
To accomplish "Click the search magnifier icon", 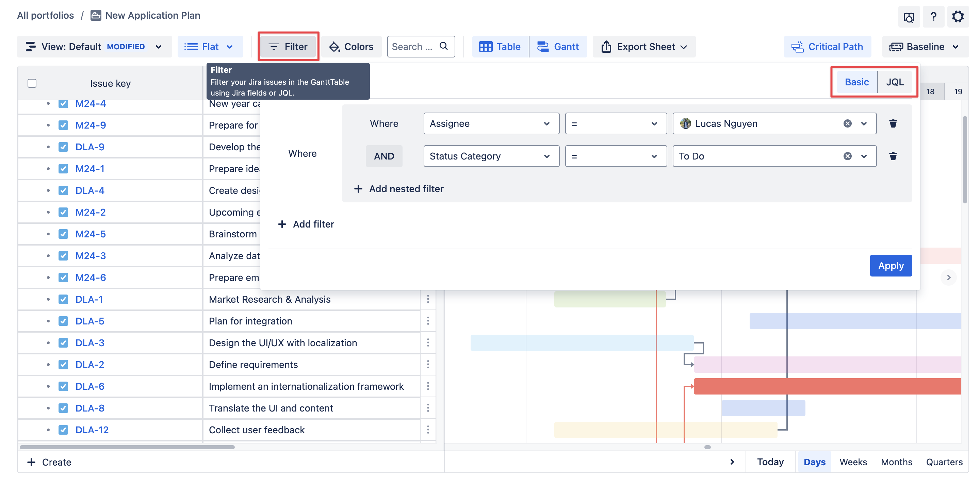I will [444, 46].
